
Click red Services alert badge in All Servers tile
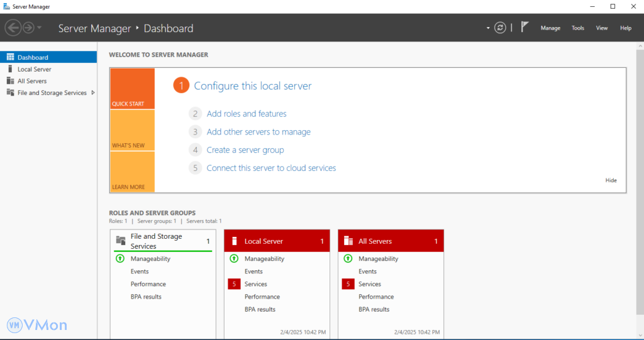click(x=348, y=284)
